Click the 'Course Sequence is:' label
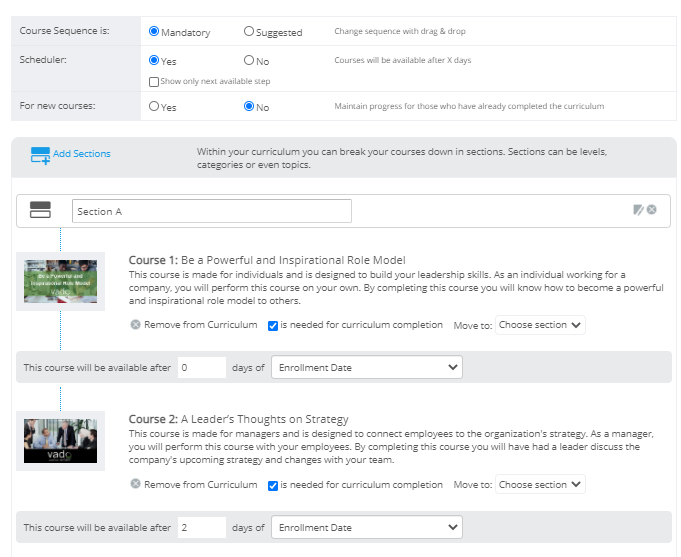The width and height of the screenshot is (681, 557). (x=64, y=31)
